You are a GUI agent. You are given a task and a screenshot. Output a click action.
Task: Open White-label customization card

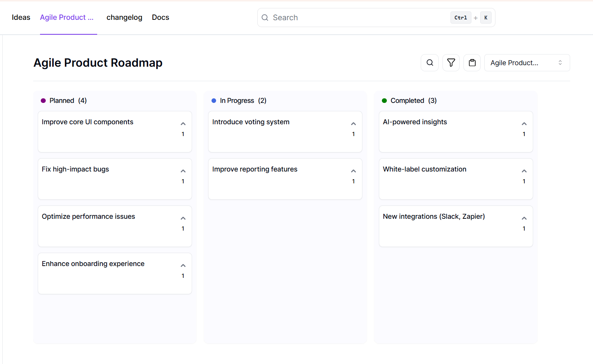[456, 179]
